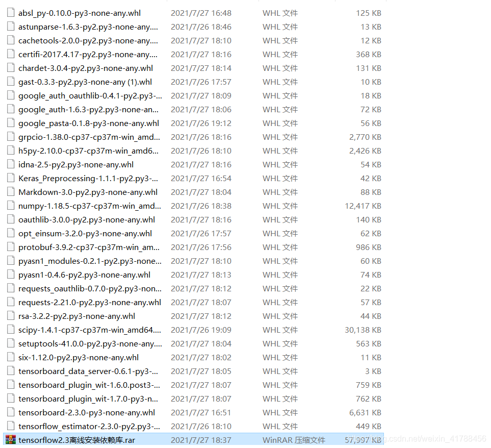Click the date 2021/7/26 19:12 of google_pasta
The height and width of the screenshot is (448, 491).
coord(201,123)
